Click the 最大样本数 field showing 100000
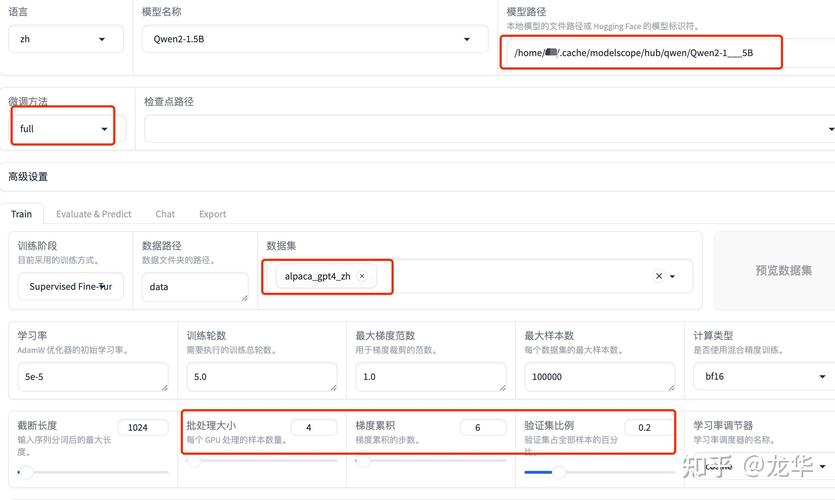This screenshot has height=500, width=835. click(x=600, y=376)
